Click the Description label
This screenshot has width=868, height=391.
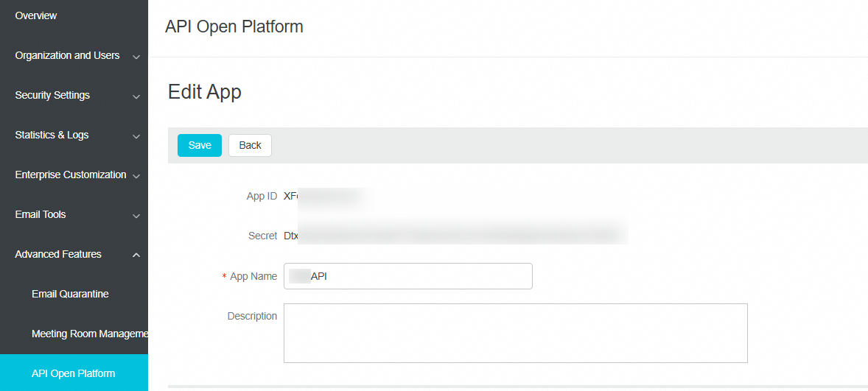253,317
